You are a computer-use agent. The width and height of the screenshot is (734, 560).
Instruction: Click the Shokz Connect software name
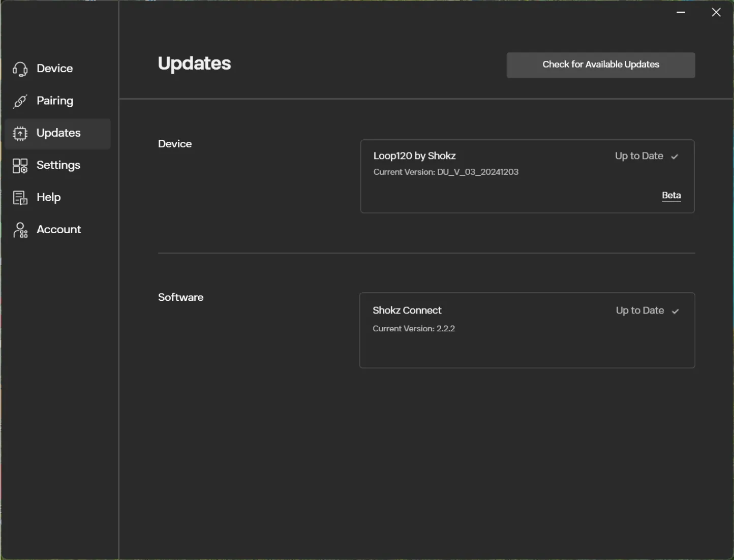click(x=407, y=310)
